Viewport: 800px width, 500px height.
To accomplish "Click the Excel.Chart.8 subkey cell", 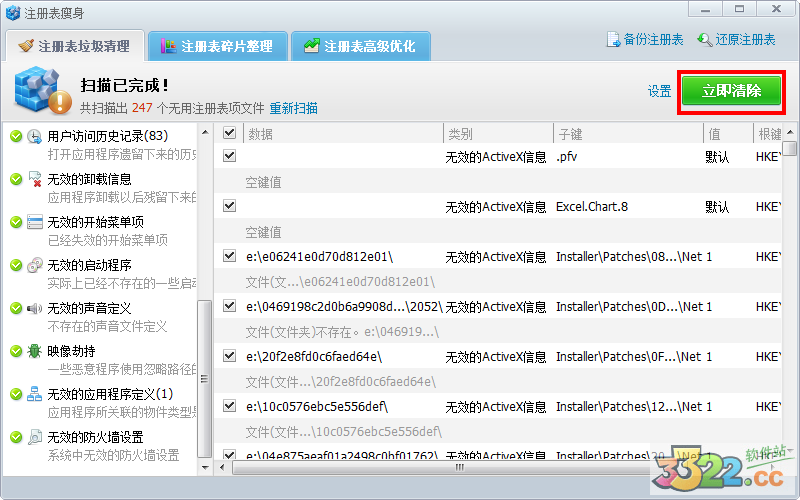I will pos(592,207).
